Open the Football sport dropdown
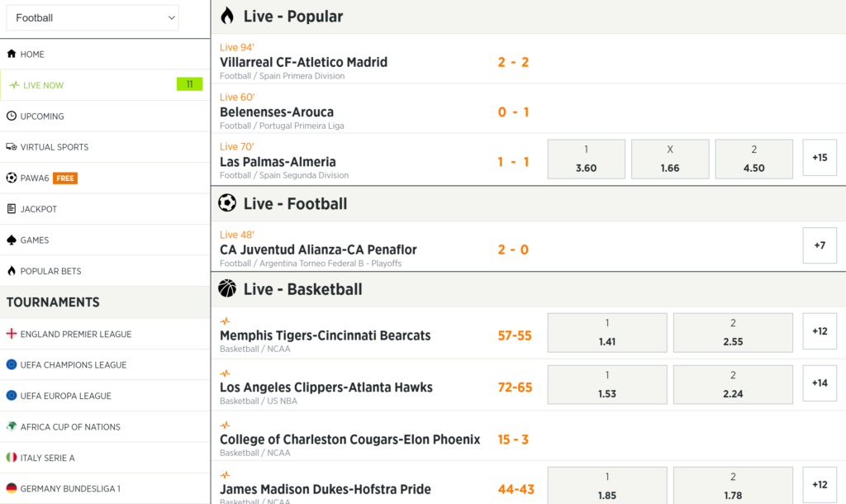The height and width of the screenshot is (504, 846). click(x=93, y=17)
